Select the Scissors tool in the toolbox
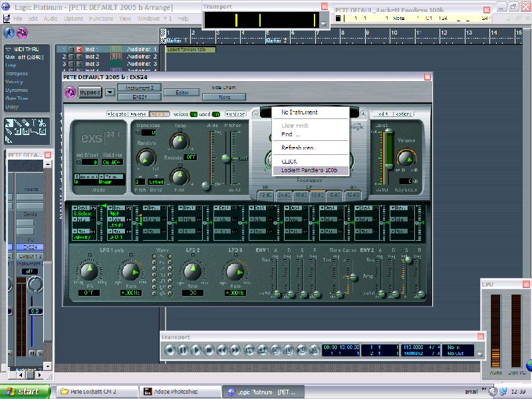Screen dimensions: 532x399 (x=41, y=123)
